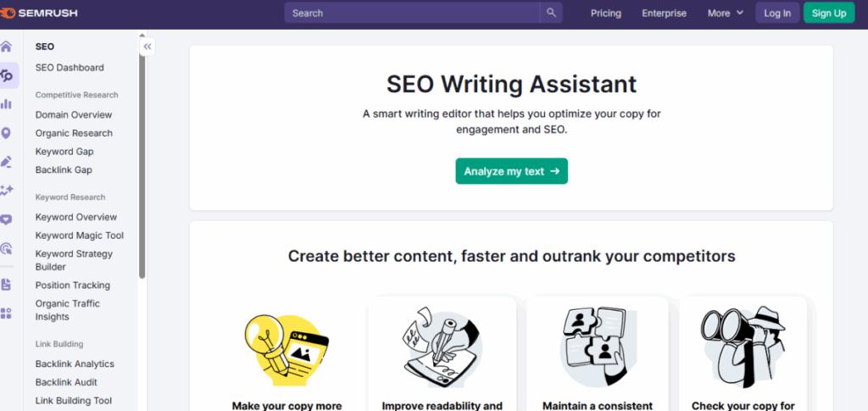This screenshot has height=411, width=868.
Task: Focus the Search input field
Action: pyautogui.click(x=413, y=13)
